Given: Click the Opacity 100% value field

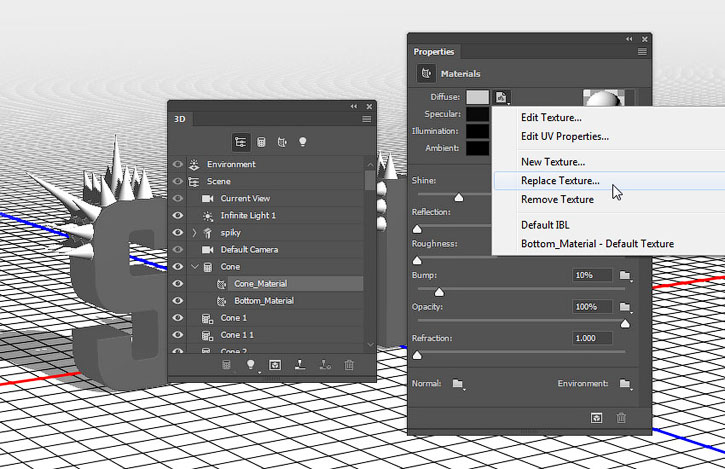Looking at the screenshot, I should (x=592, y=307).
